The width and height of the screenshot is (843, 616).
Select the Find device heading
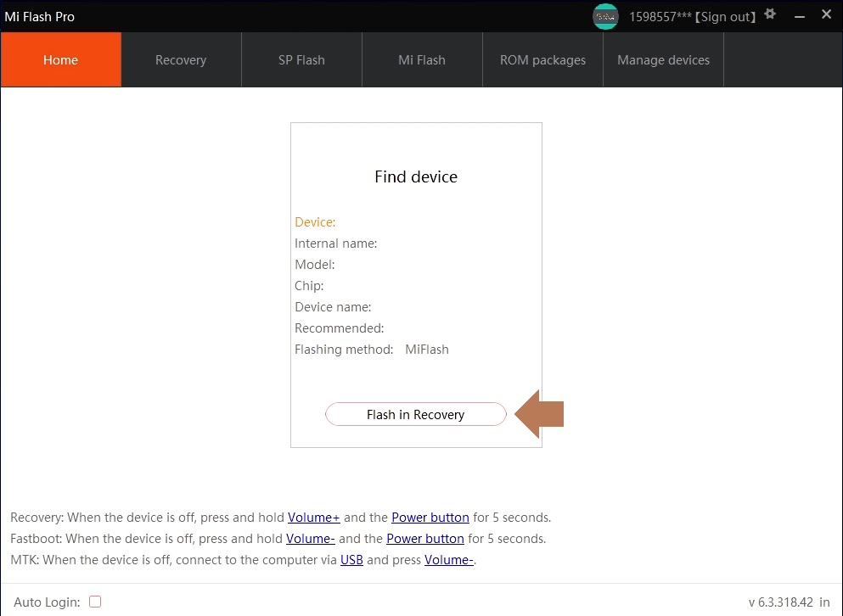coord(416,176)
